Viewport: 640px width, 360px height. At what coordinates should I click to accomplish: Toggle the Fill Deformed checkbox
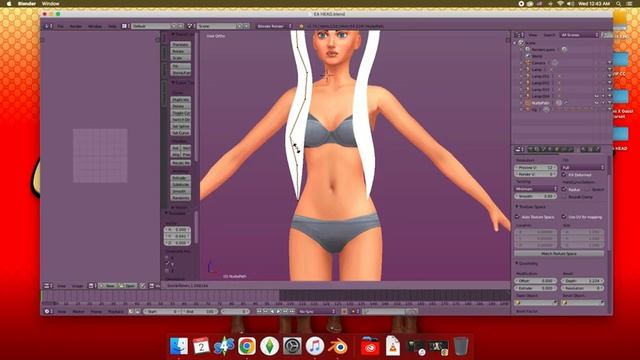click(x=564, y=175)
